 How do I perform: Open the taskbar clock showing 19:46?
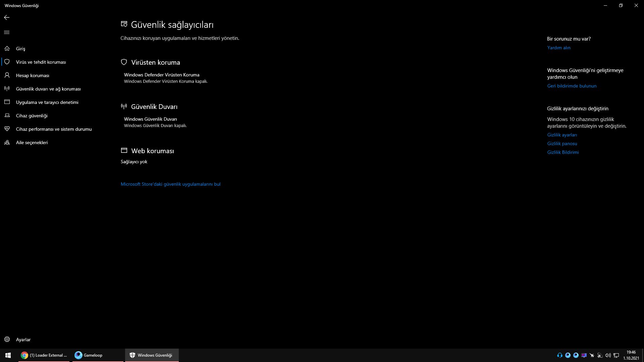point(631,355)
